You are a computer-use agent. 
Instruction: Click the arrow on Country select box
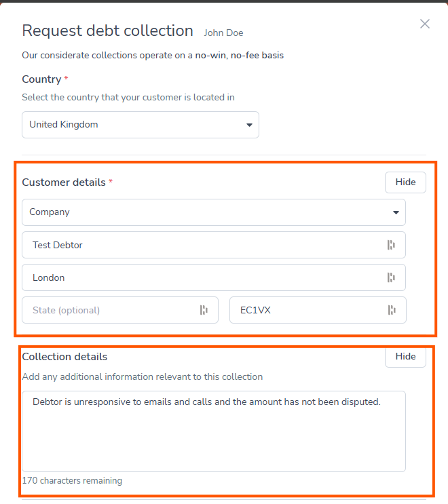249,125
